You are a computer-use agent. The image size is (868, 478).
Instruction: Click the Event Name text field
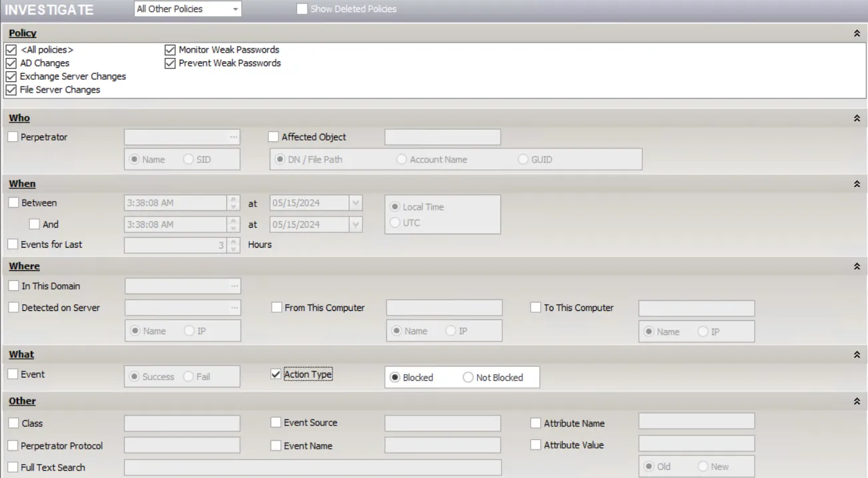(x=443, y=445)
